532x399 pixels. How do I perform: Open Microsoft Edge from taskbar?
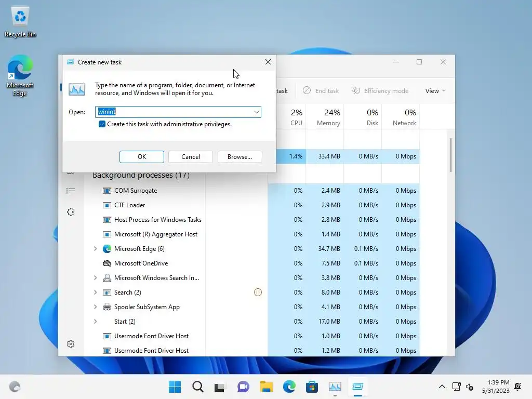coord(289,387)
